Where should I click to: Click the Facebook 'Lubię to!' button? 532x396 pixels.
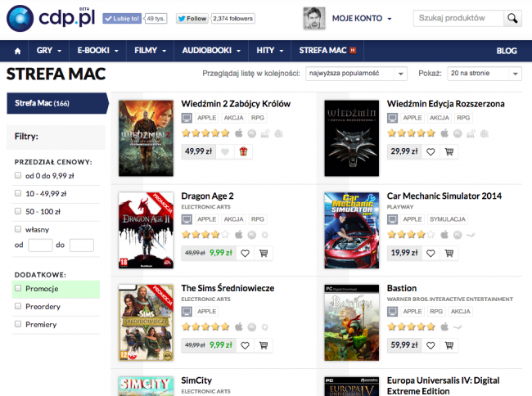[x=122, y=19]
